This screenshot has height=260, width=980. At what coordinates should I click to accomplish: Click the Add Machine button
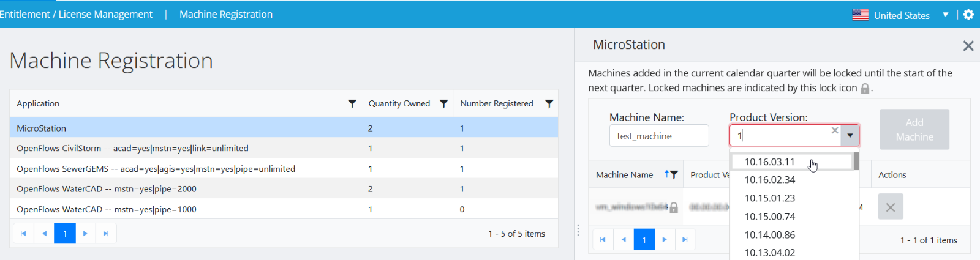914,130
